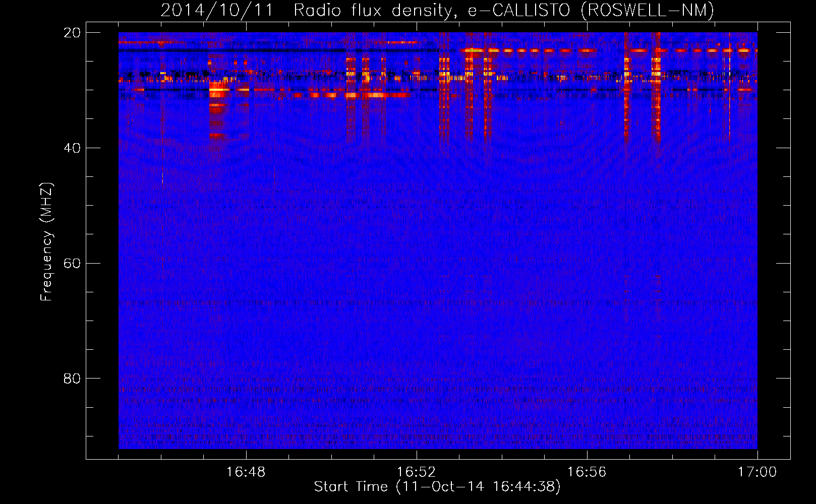This screenshot has width=816, height=504.
Task: Click the 40 frequency tick label
Action: click(72, 148)
